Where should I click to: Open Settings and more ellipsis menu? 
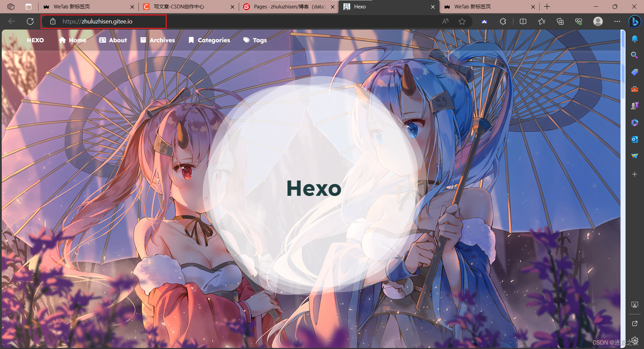(617, 21)
